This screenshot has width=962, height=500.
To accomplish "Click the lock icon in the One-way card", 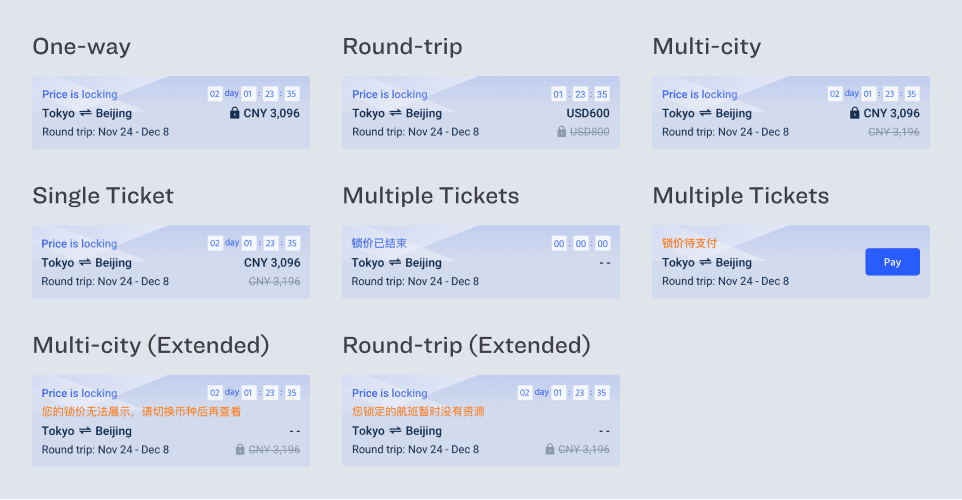I will pos(235,114).
